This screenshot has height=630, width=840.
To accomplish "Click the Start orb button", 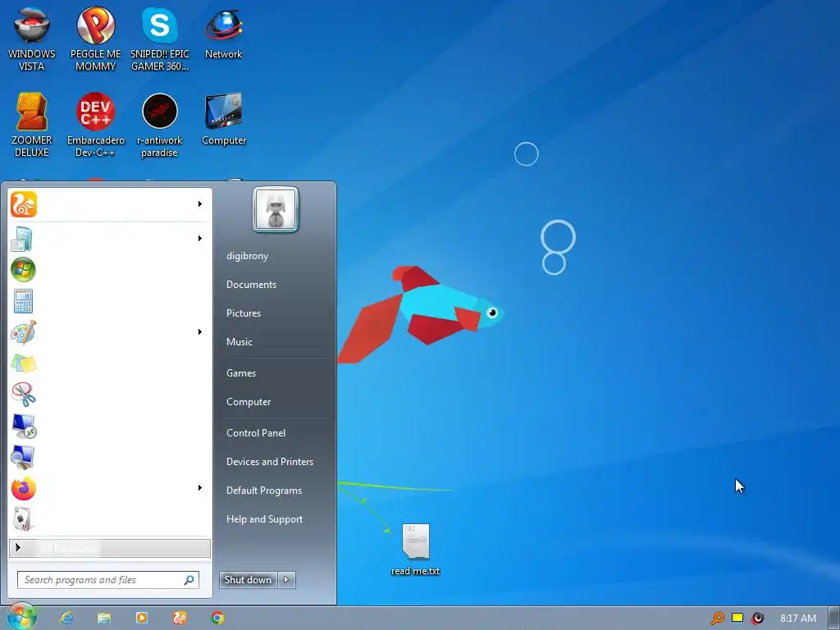I will pos(22,617).
